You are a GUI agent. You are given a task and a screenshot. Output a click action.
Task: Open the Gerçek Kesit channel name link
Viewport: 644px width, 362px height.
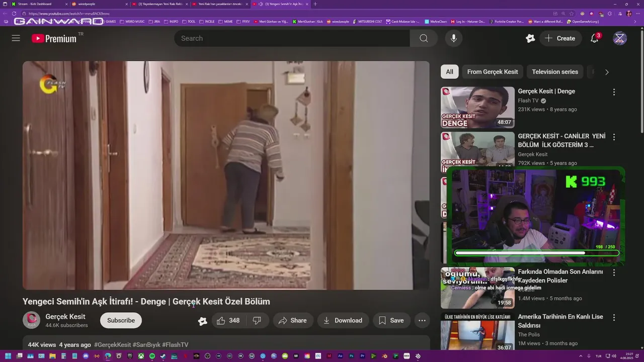point(65,317)
